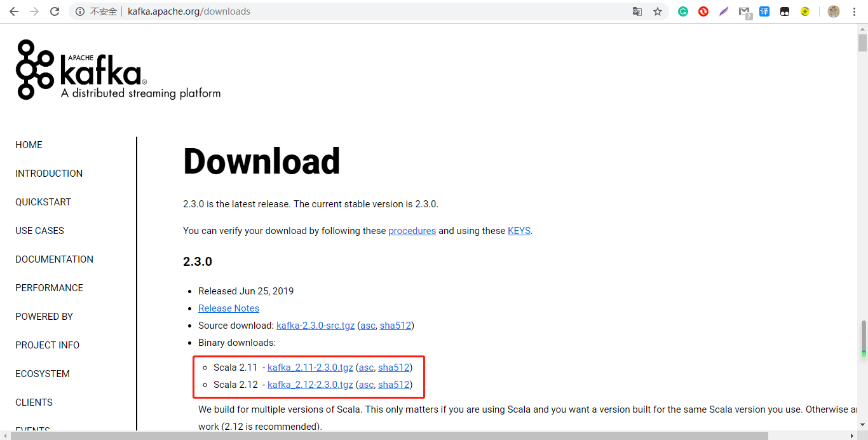
Task: Open POWERED BY in the sidebar
Action: (44, 317)
